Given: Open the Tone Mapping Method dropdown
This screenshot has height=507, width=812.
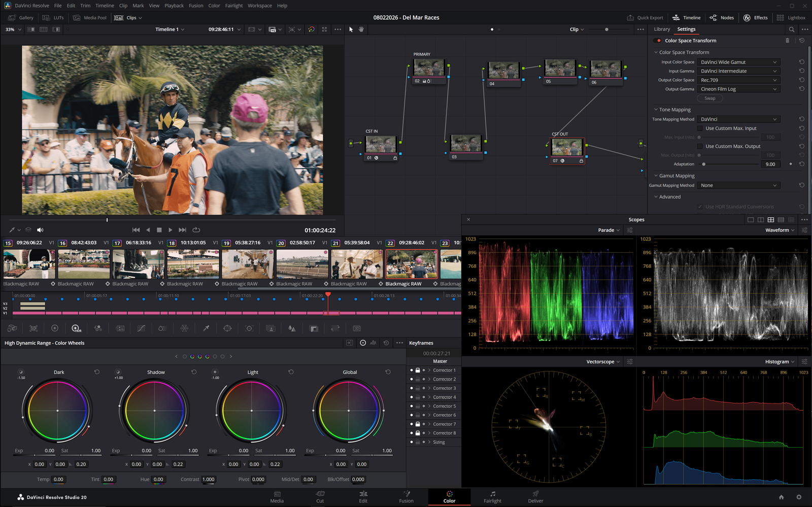Looking at the screenshot, I should [738, 119].
